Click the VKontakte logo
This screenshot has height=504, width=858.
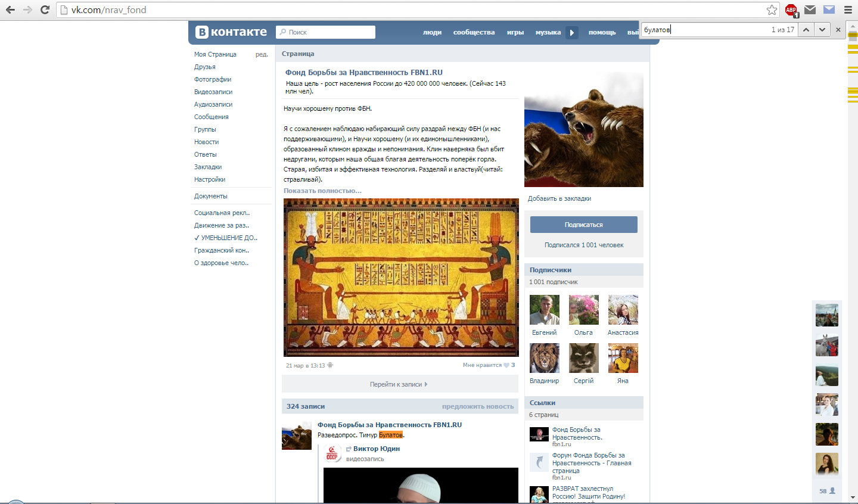[231, 32]
